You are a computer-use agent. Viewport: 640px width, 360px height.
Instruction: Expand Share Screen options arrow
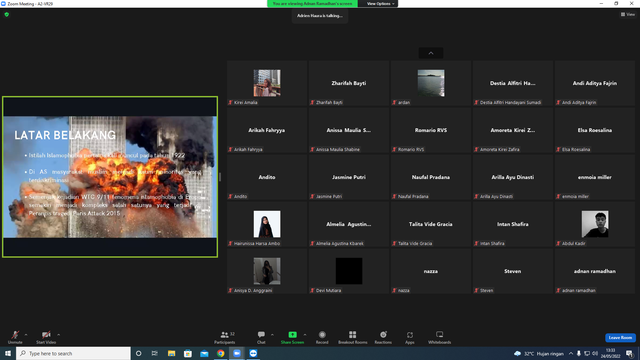(305, 335)
